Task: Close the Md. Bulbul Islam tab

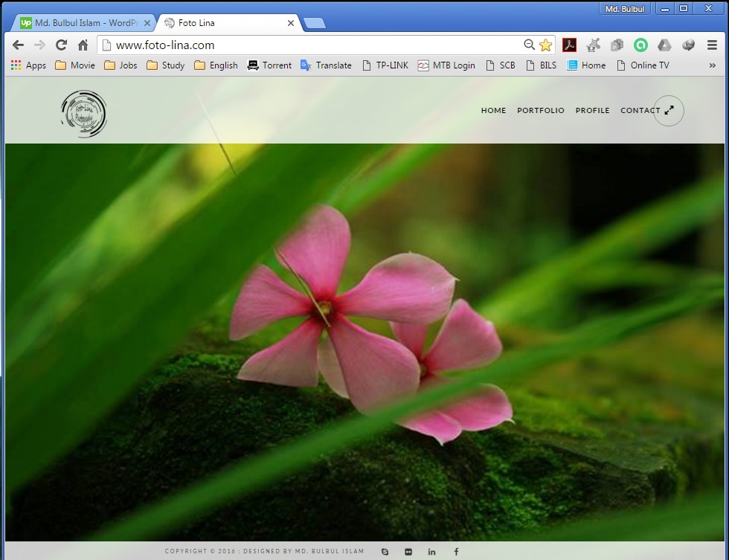Action: pyautogui.click(x=147, y=23)
